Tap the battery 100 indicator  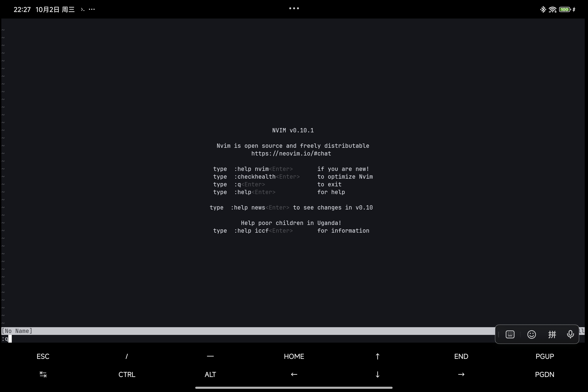click(565, 9)
